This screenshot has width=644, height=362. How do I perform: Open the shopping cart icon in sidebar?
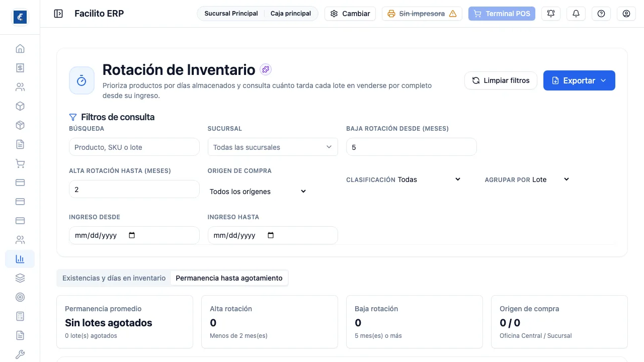tap(20, 163)
